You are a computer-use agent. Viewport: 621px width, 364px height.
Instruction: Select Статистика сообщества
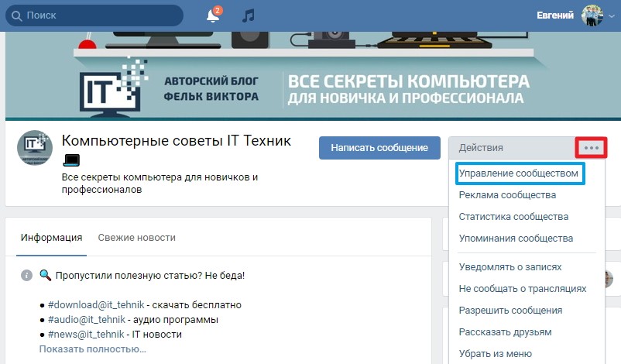point(513,217)
